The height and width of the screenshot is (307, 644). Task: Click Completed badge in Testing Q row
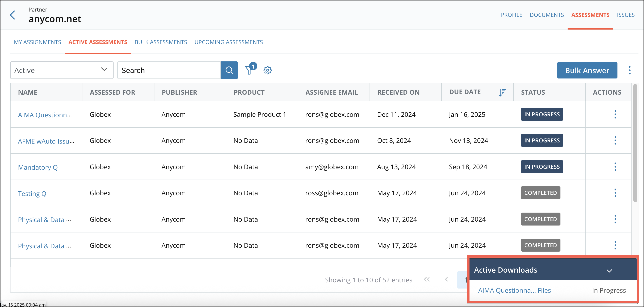click(x=541, y=193)
